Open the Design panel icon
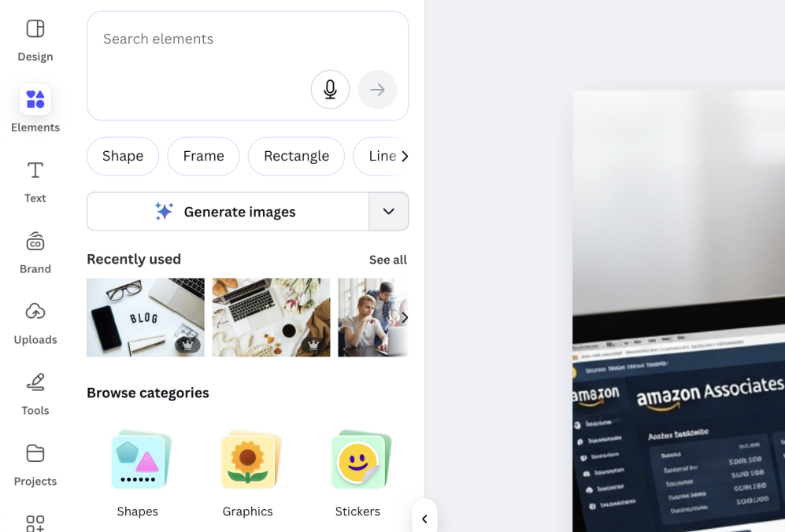This screenshot has width=785, height=532. coord(35,29)
